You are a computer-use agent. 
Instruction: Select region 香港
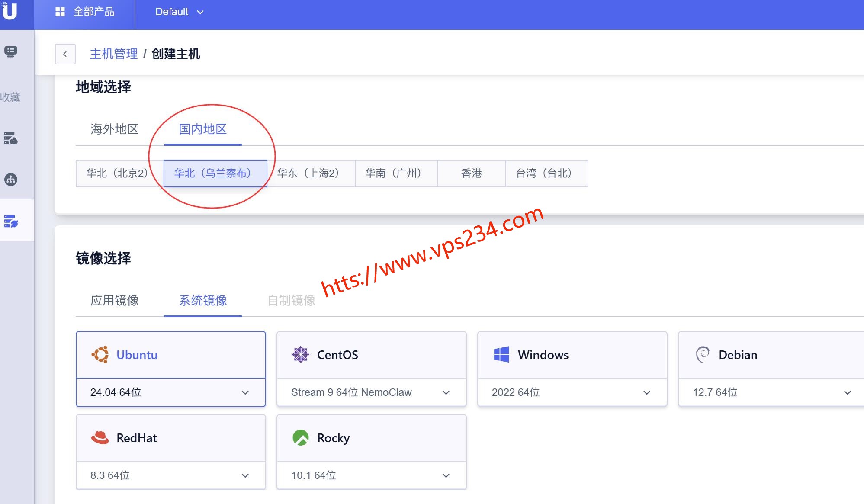[x=472, y=173]
